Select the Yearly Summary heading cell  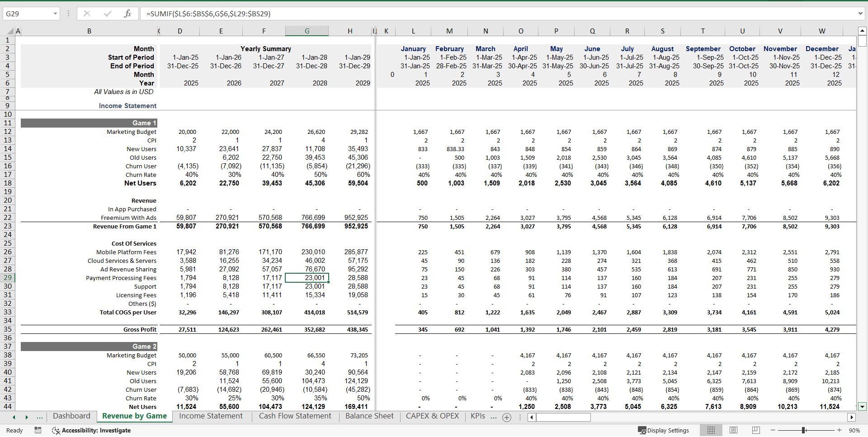[x=265, y=49]
